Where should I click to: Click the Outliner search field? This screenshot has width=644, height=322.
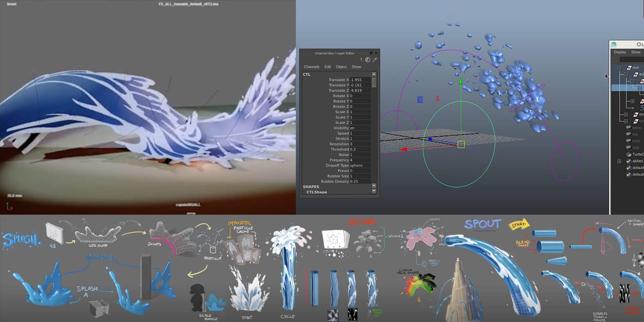coord(632,60)
